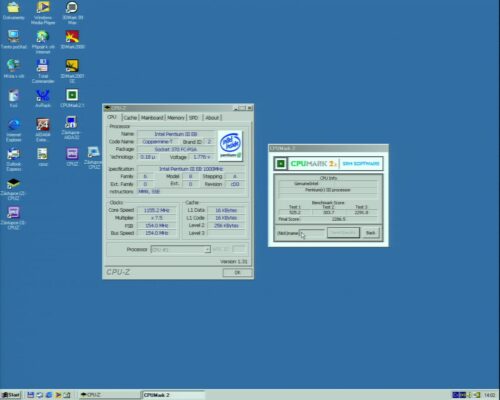The image size is (500, 400).
Task: Launch the purple CPUZ desktop icon
Action: [72, 157]
